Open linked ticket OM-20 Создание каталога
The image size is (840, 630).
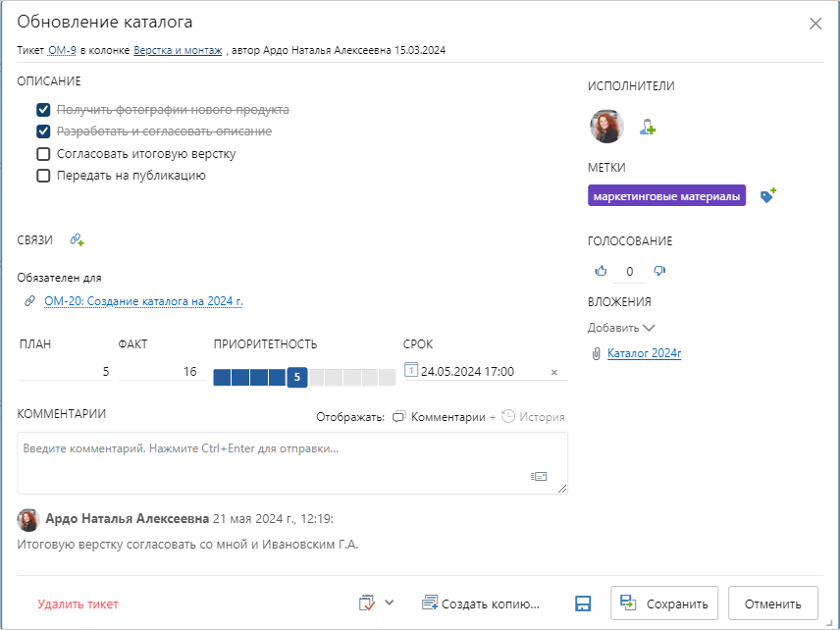pyautogui.click(x=143, y=302)
